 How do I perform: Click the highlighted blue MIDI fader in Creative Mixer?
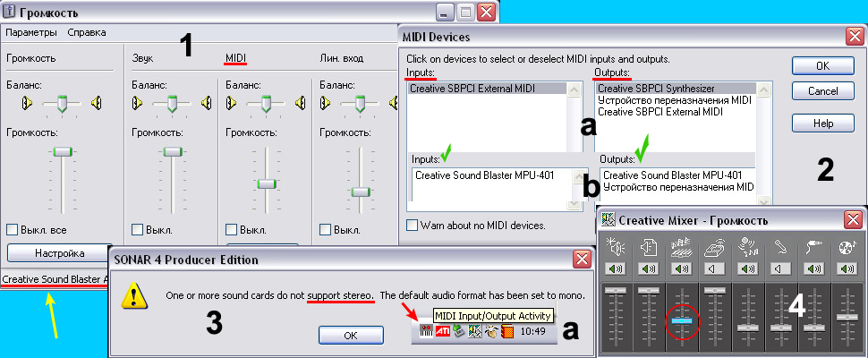[682, 321]
